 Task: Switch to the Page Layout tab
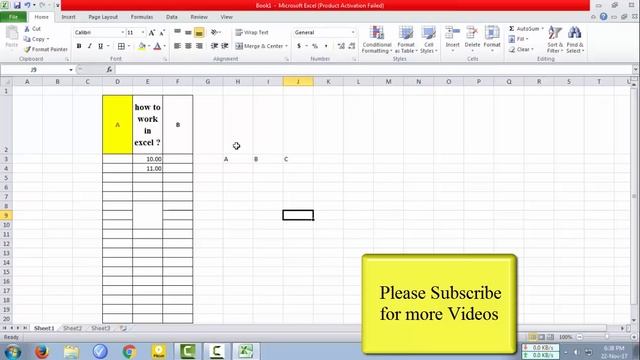(x=103, y=17)
